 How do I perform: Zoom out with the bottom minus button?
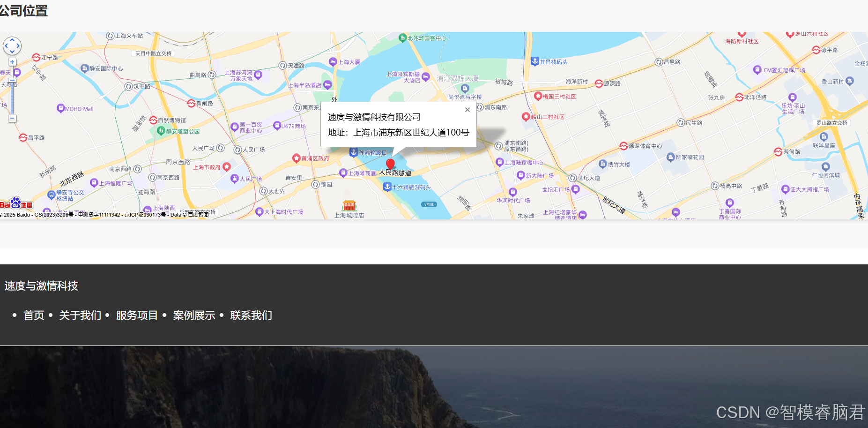tap(12, 118)
